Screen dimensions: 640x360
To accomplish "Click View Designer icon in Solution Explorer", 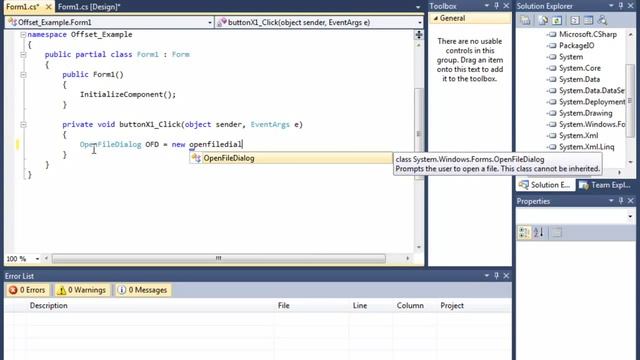I will coord(588,20).
